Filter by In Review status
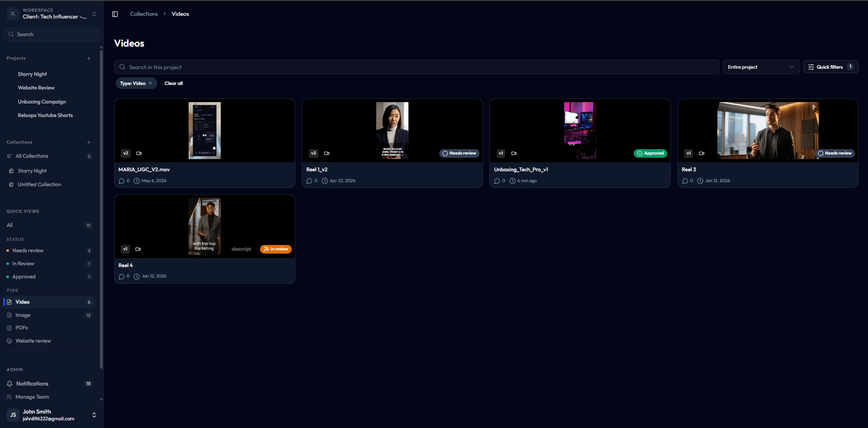This screenshot has width=868, height=428. pos(49,263)
